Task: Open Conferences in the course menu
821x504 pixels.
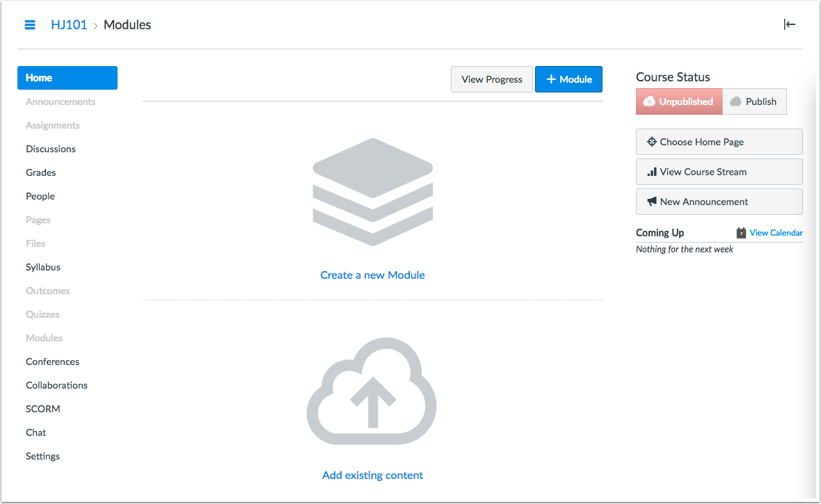Action: pos(52,361)
